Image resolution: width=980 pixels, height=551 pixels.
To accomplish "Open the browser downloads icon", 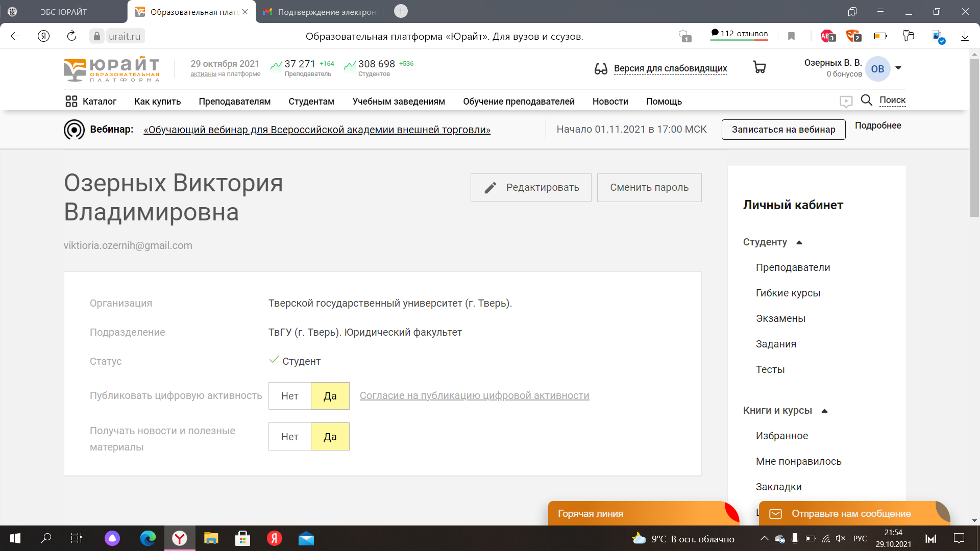I will (x=965, y=36).
